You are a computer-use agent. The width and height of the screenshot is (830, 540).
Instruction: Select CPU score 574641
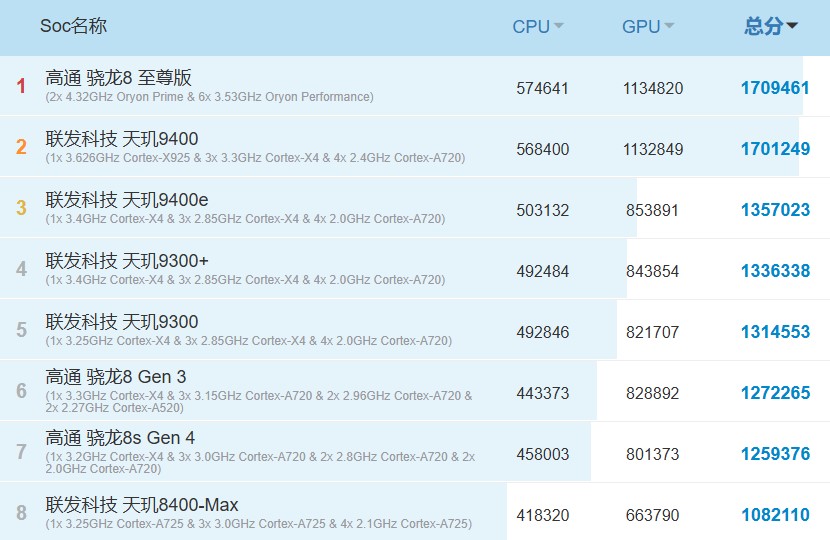[543, 88]
